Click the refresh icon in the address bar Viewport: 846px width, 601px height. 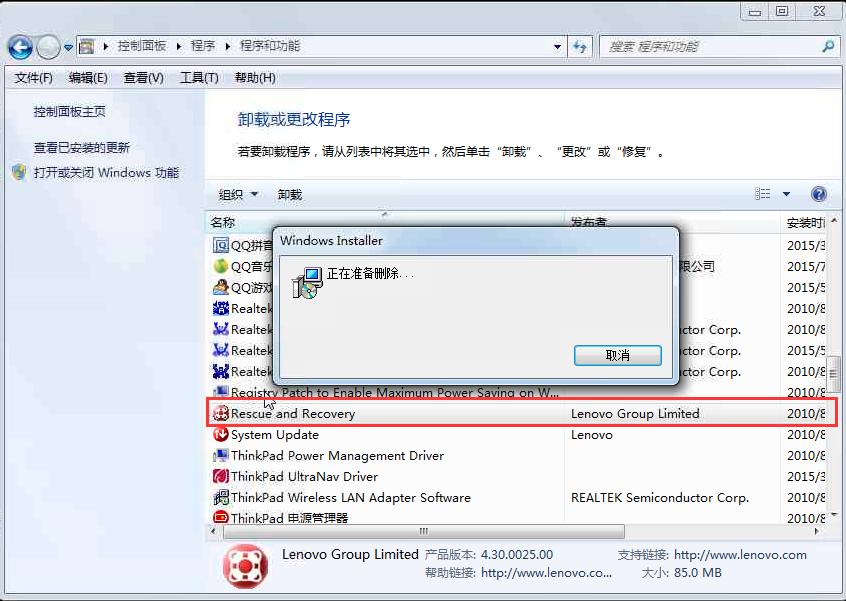[580, 46]
